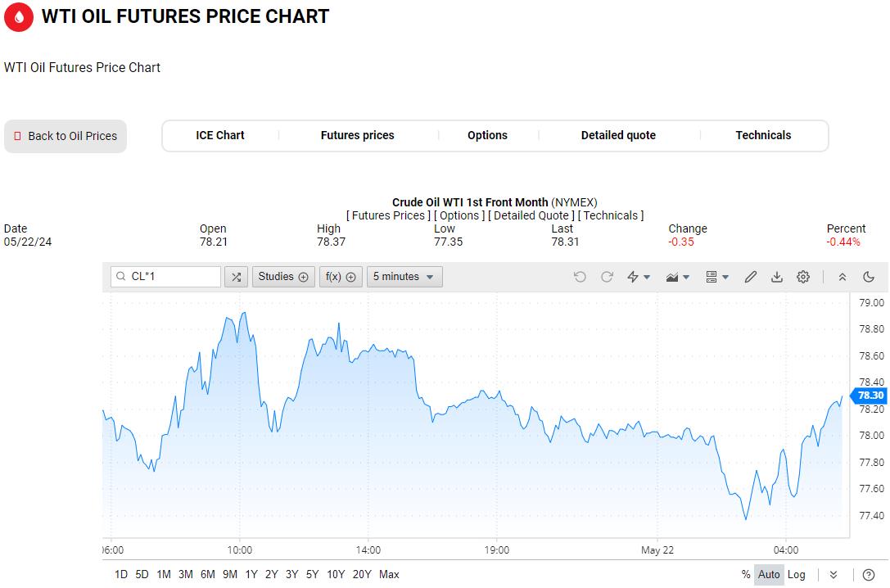Click the May 22 date label on axis
The width and height of the screenshot is (890, 588).
coord(657,550)
